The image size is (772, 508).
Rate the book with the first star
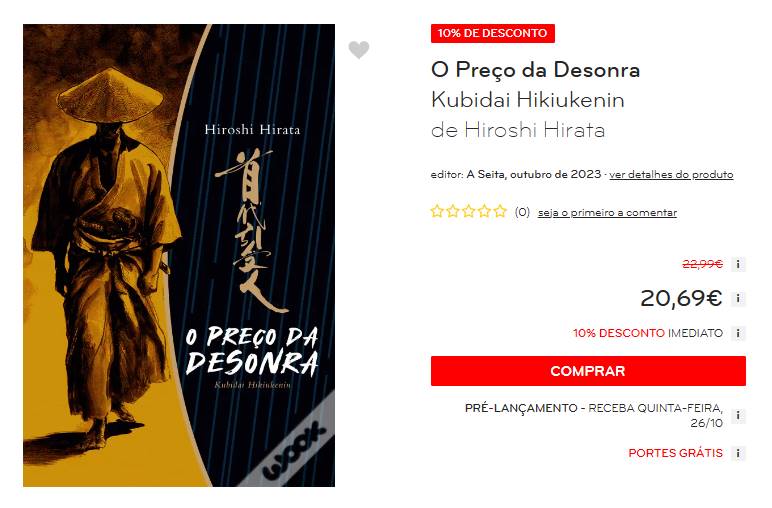coord(437,212)
